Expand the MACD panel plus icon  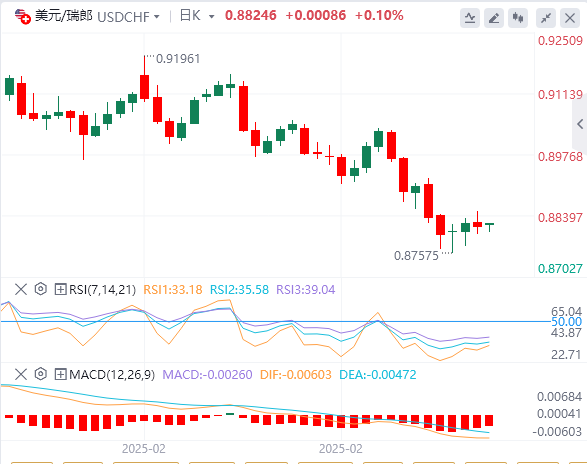point(60,374)
